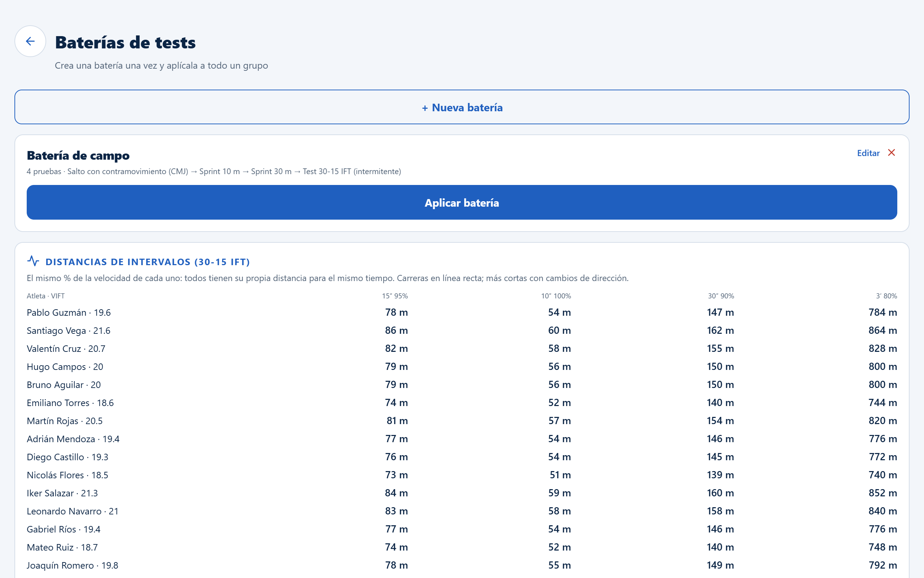Click Santiago Vega's 864 m value
Viewport: 924px width, 578px height.
(883, 330)
